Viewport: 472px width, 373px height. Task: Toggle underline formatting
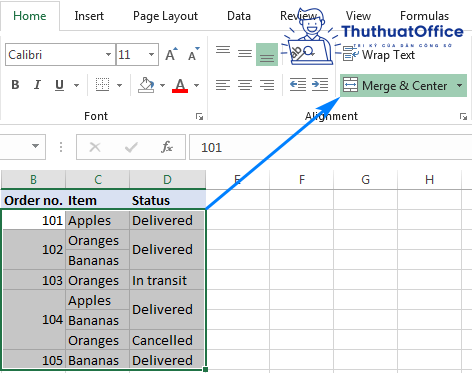pos(59,85)
